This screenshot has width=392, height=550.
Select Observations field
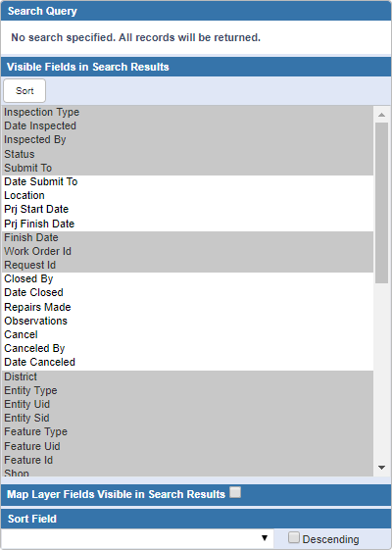click(x=187, y=321)
